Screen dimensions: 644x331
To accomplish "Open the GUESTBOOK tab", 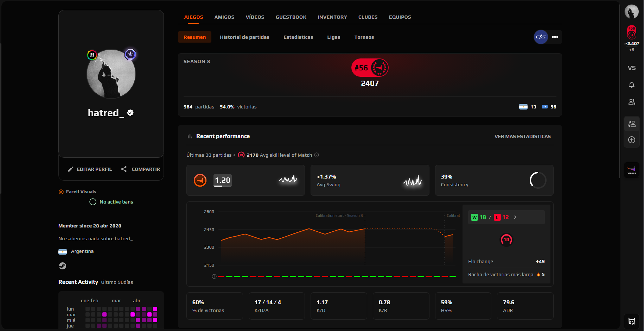I will click(x=291, y=17).
